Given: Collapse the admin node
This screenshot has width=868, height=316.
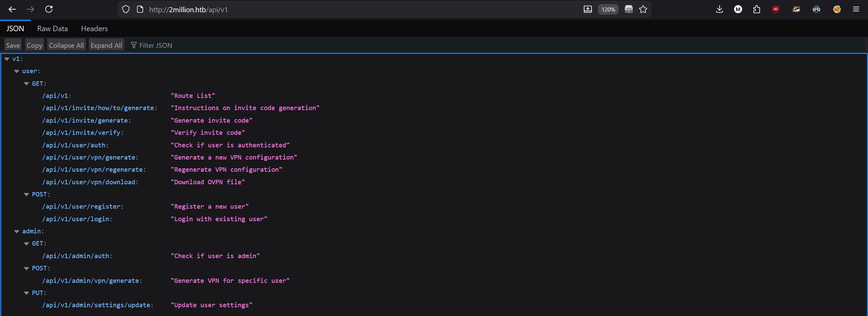Looking at the screenshot, I should tap(17, 231).
